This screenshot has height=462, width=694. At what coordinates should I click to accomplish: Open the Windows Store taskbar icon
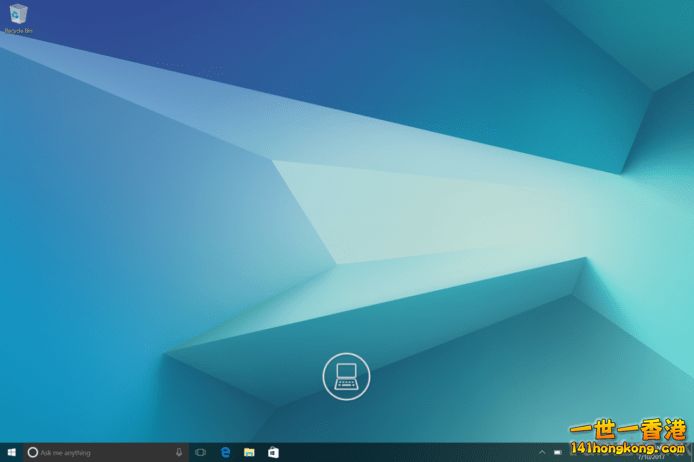(x=273, y=452)
